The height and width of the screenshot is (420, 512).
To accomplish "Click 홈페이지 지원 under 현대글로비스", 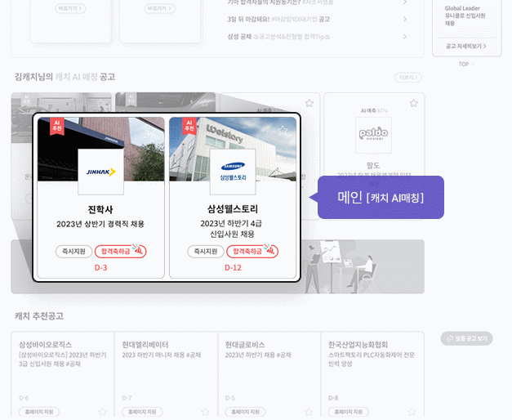I will (246, 412).
